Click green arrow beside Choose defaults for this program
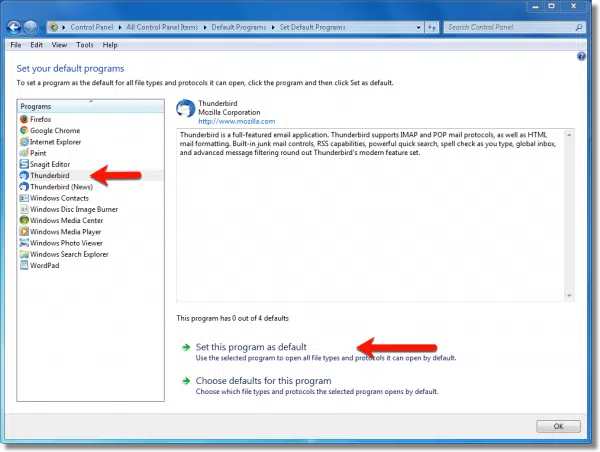This screenshot has width=600, height=452. 186,381
